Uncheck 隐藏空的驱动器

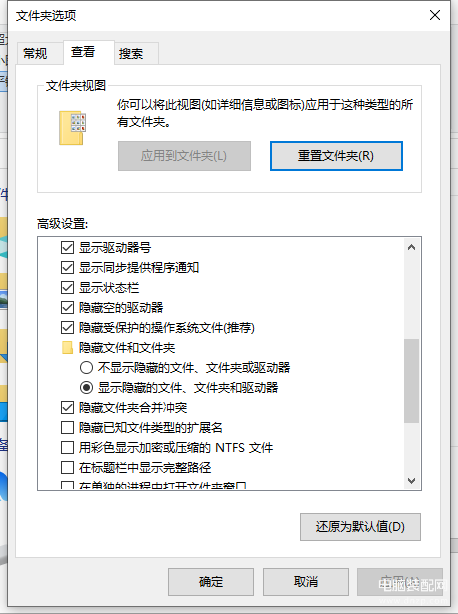(x=67, y=307)
